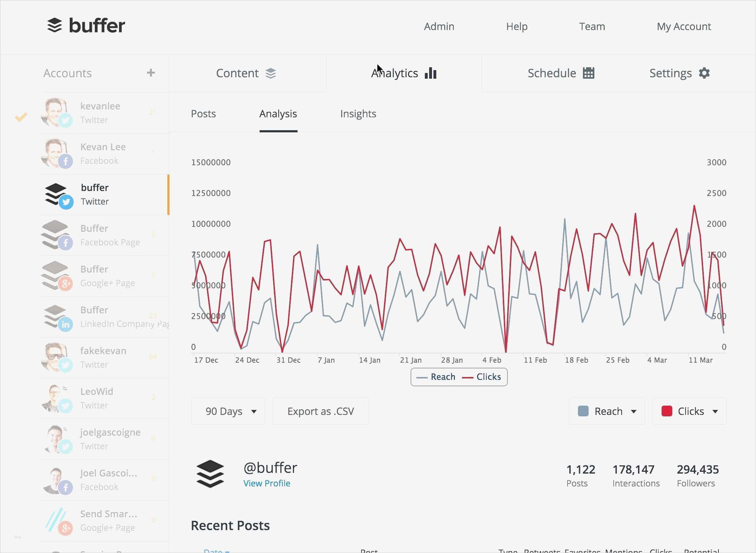756x553 pixels.
Task: Toggle the Reach series in chart legend
Action: coord(436,377)
